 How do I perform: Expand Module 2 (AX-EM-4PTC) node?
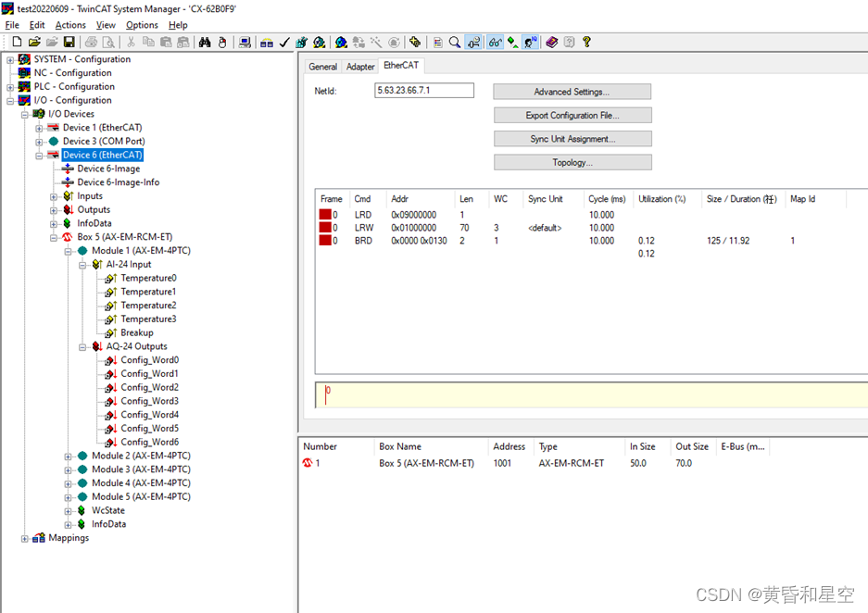[68, 457]
